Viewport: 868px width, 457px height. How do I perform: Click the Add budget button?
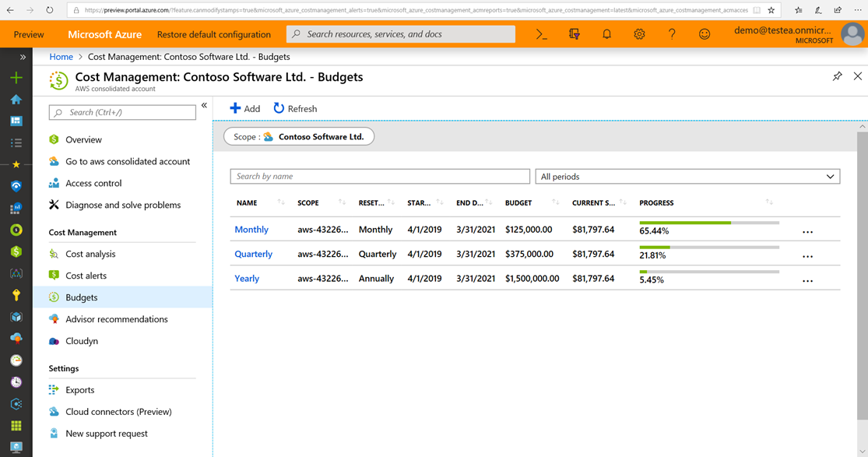(244, 108)
